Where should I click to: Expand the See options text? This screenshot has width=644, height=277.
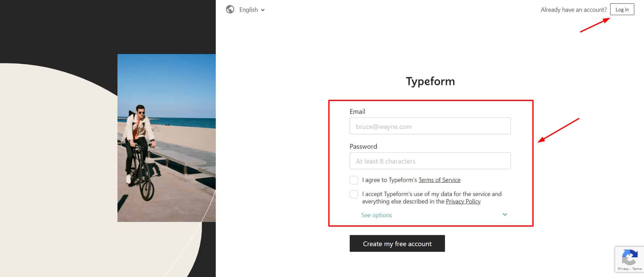[x=377, y=215]
